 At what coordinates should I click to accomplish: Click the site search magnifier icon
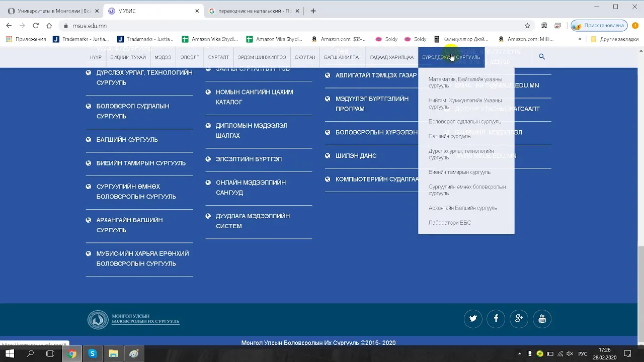542,57
